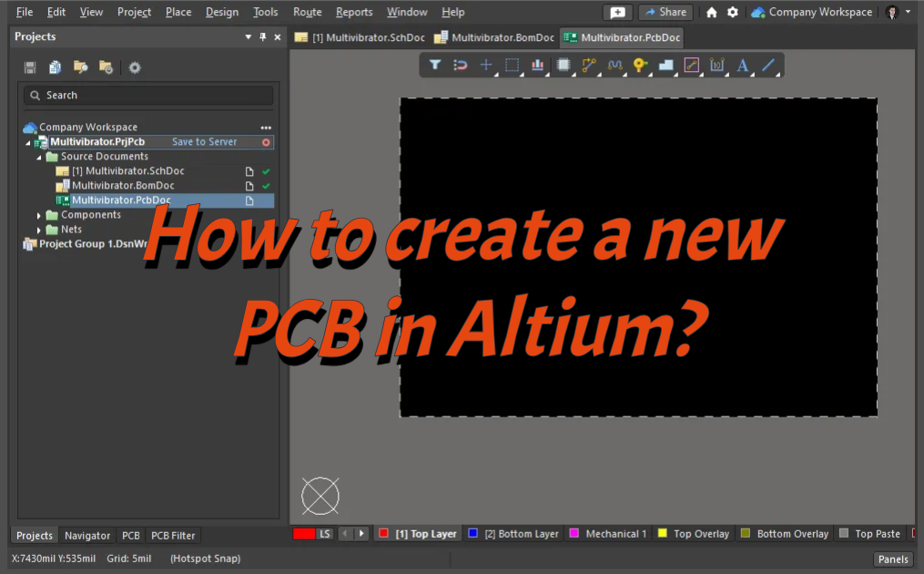
Task: Click the blue Bottom Layer color swatch
Action: coord(472,533)
